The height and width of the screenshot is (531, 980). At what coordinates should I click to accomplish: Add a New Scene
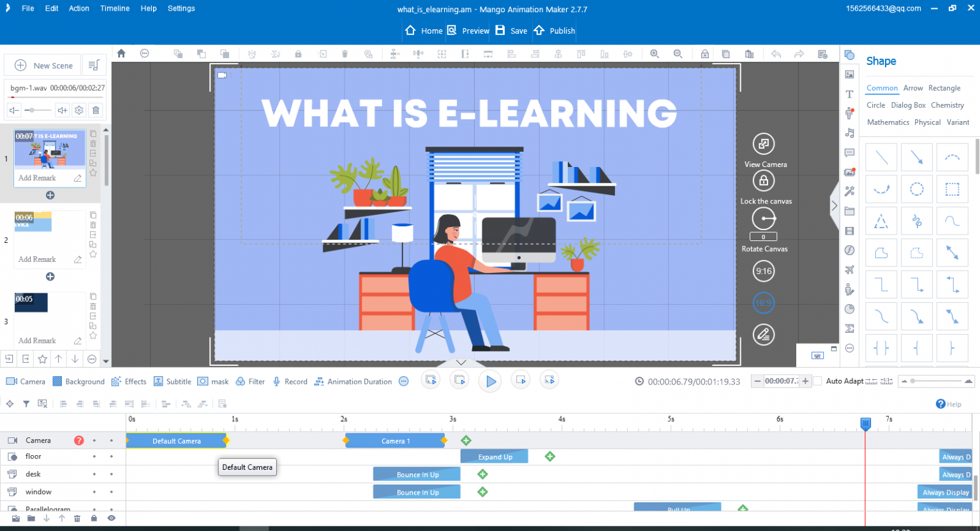click(43, 66)
